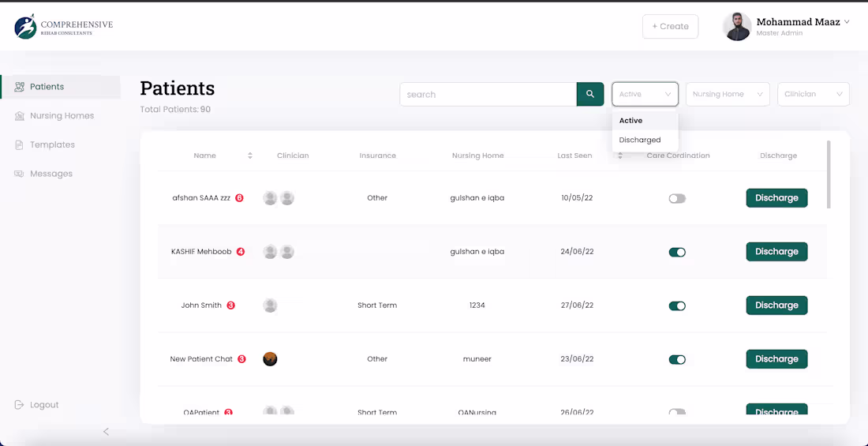Discharge patient afshan SAAA zzz
The height and width of the screenshot is (446, 868).
(x=776, y=198)
